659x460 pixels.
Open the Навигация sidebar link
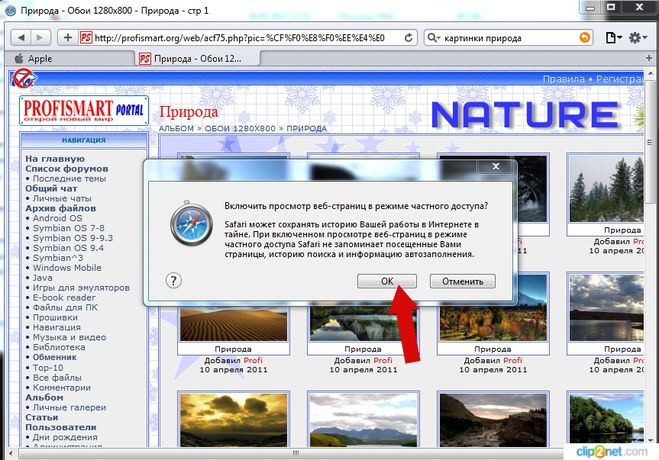point(57,327)
